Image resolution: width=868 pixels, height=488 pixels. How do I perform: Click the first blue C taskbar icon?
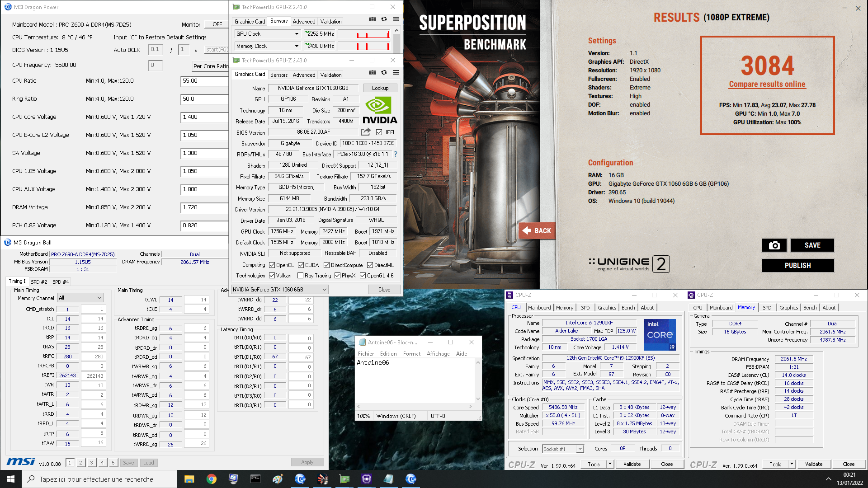point(300,479)
